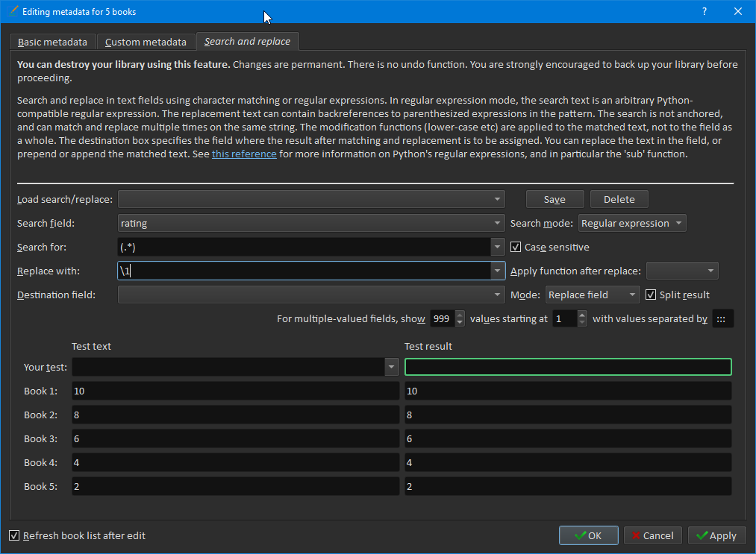Click into the Replace with text field

coord(304,271)
